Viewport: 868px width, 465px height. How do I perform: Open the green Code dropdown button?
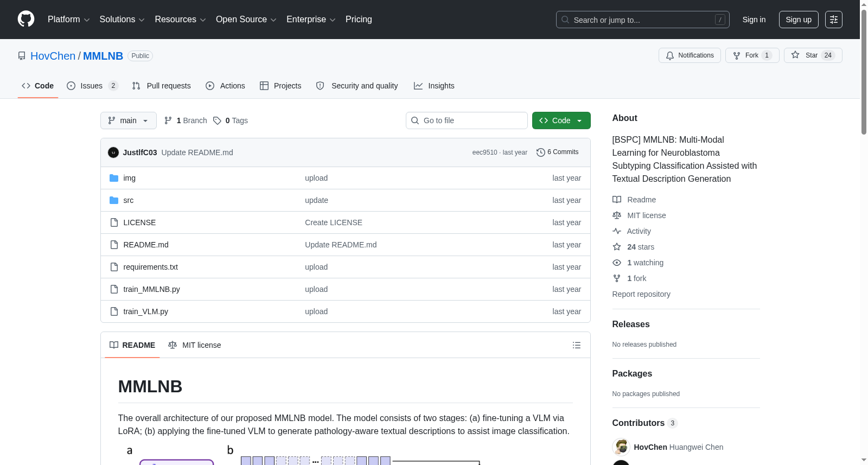561,120
